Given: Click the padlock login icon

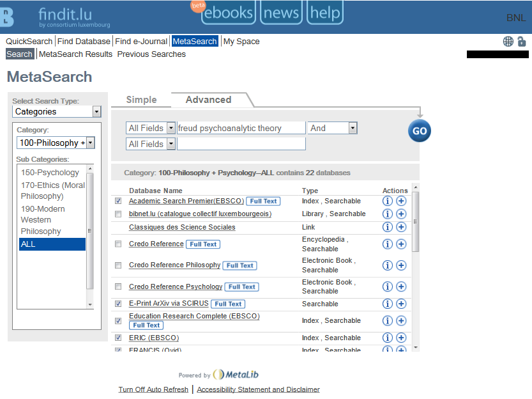Looking at the screenshot, I should (522, 42).
